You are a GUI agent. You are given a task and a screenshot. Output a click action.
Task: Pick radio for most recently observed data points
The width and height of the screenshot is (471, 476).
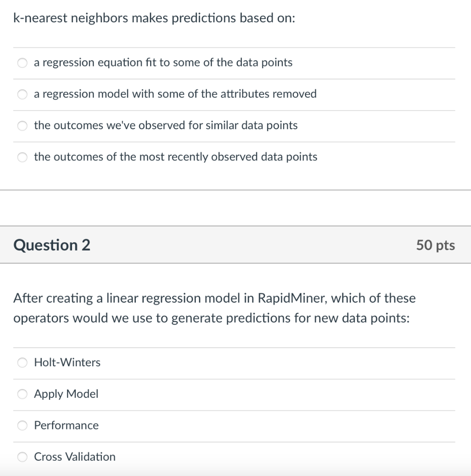coord(22,157)
